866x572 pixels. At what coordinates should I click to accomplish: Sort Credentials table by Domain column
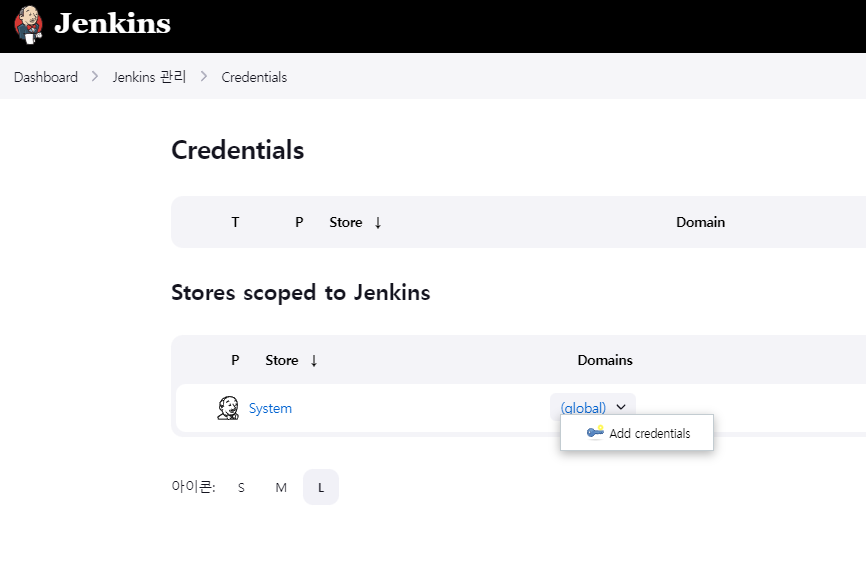[700, 222]
